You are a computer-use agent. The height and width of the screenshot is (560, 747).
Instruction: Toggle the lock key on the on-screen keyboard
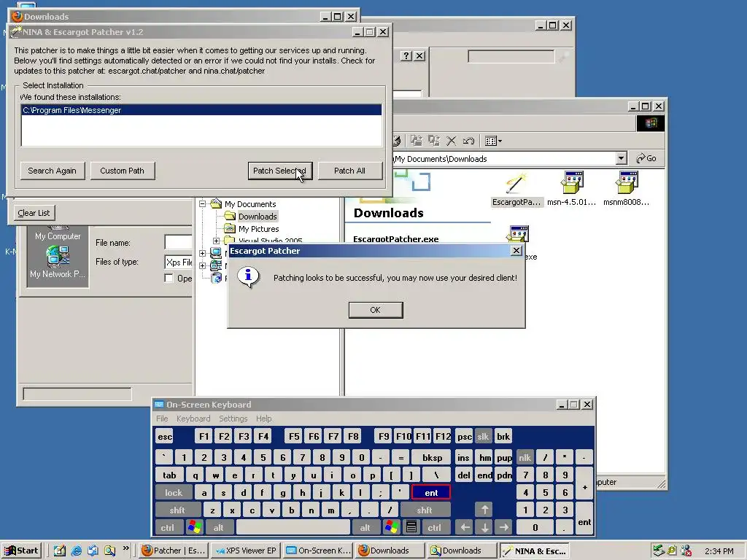pos(174,492)
